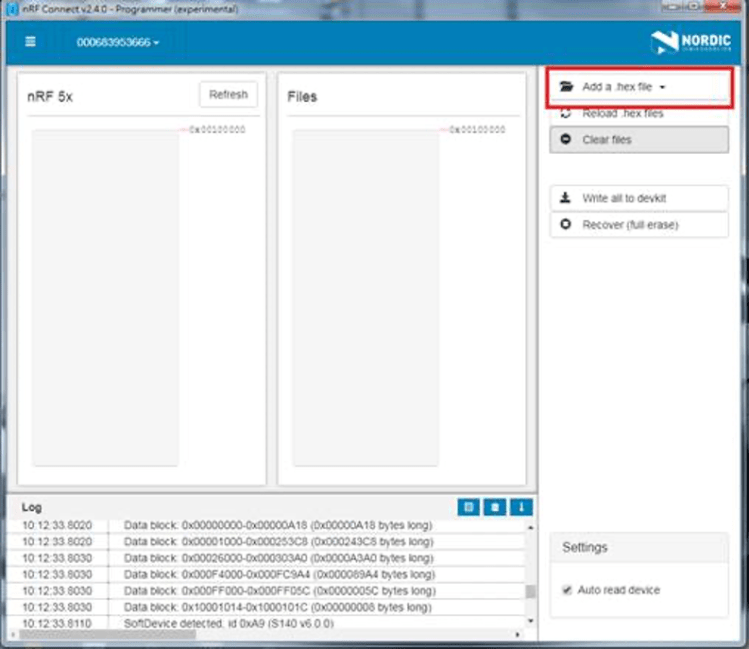Select log row Data block 0x000FF000-0x000FF05C
The height and width of the screenshot is (649, 749).
point(266,591)
